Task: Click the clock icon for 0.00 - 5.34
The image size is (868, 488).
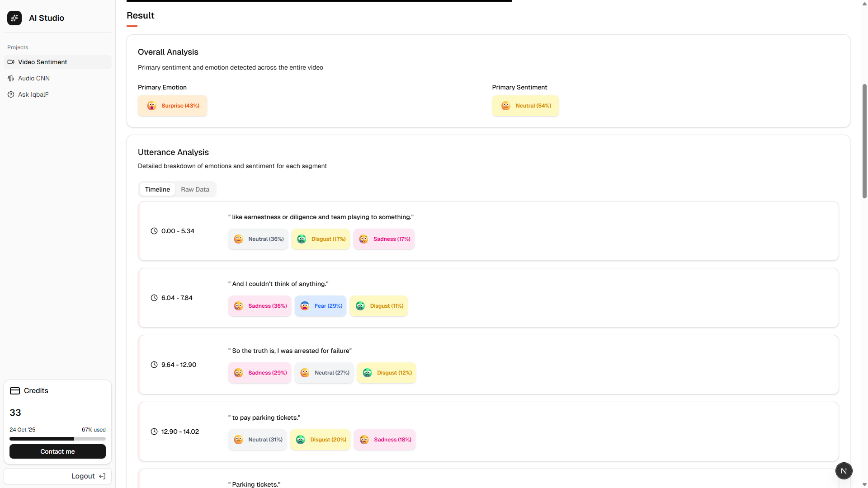Action: click(x=154, y=231)
